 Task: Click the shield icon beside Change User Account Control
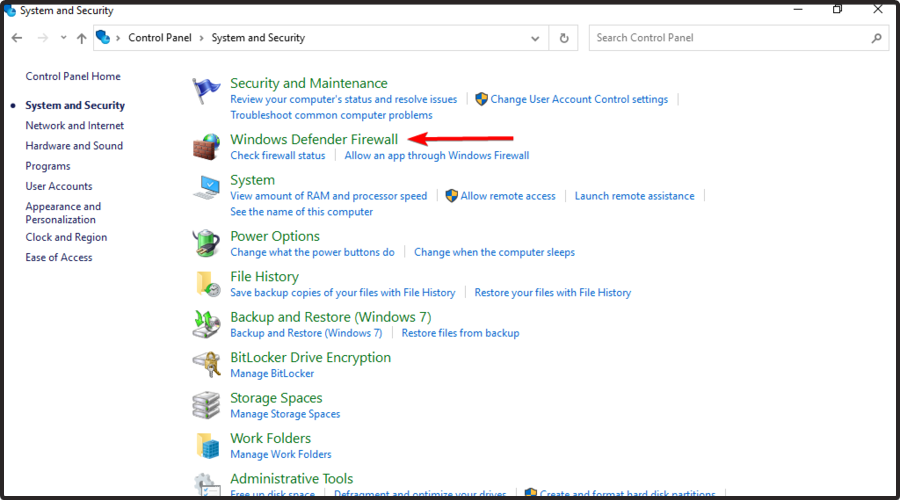pos(482,99)
